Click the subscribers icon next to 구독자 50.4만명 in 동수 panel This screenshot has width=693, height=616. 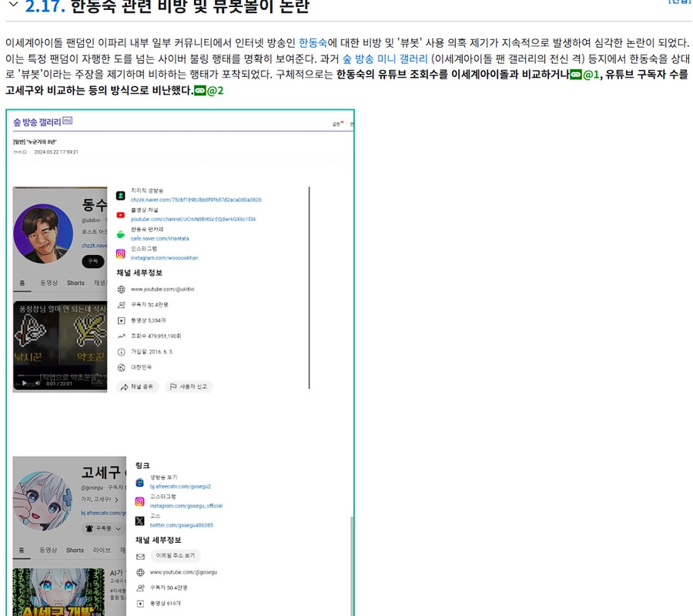[x=121, y=305]
